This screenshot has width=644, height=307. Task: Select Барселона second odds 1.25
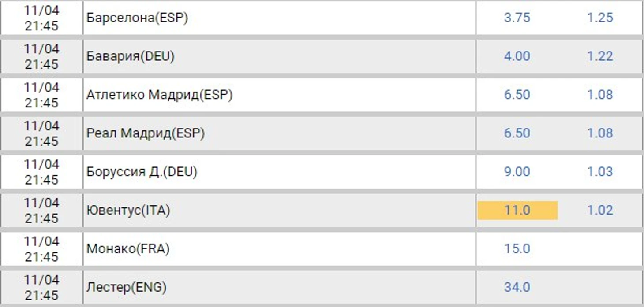600,18
